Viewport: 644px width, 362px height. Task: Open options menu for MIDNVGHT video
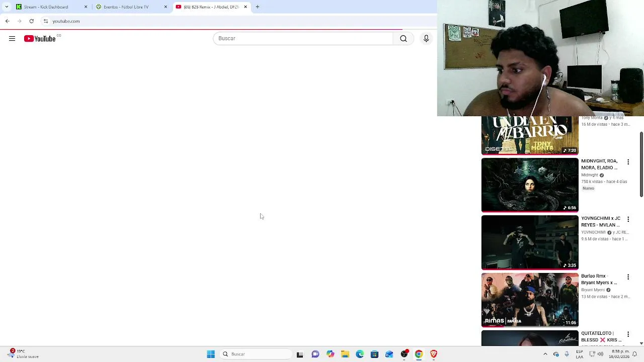click(628, 162)
